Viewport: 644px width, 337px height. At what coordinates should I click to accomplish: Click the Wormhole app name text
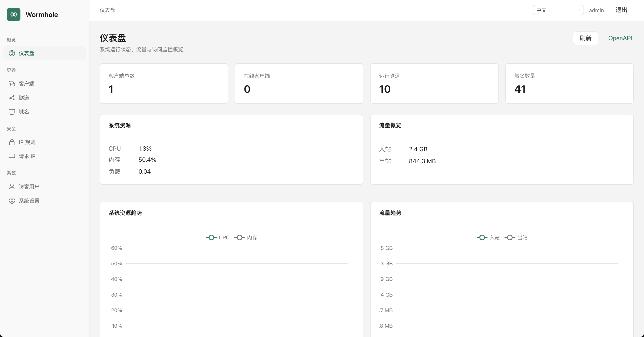42,14
